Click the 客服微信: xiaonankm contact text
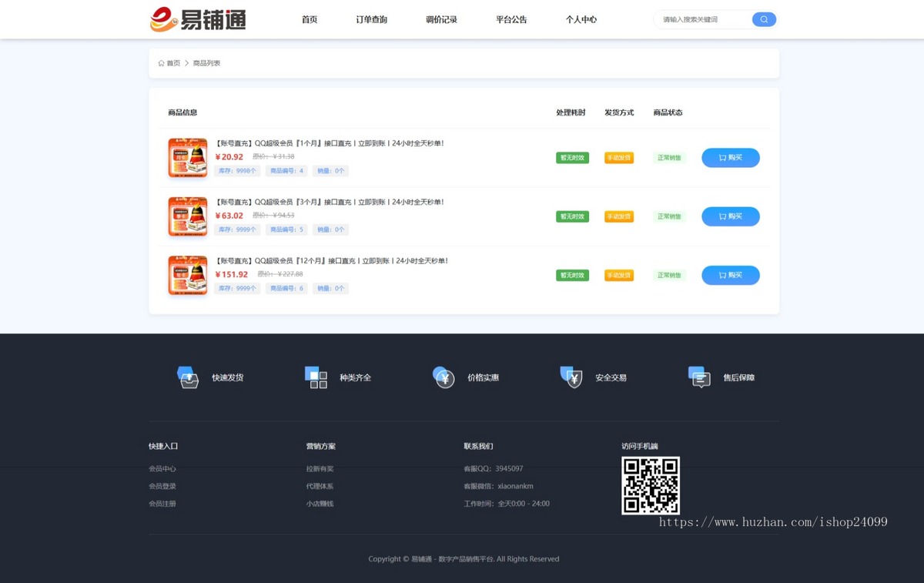This screenshot has width=924, height=583. pyautogui.click(x=498, y=486)
